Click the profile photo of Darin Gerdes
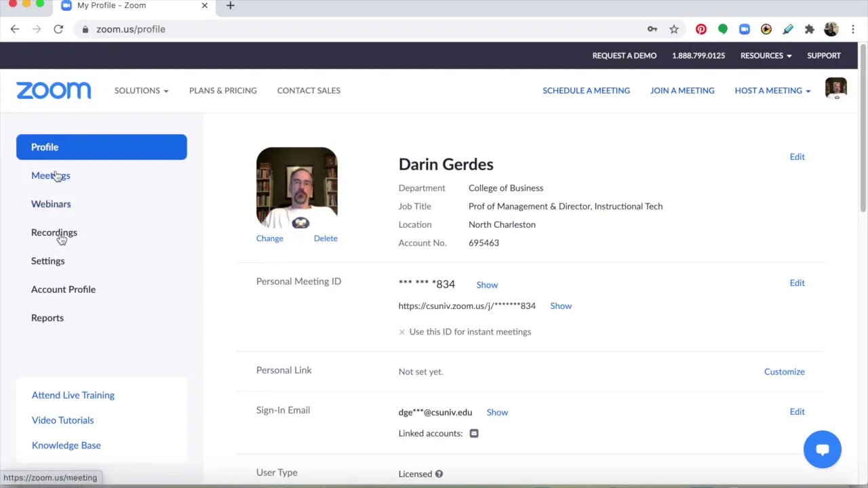Screen dimensions: 868x488 tap(296, 187)
